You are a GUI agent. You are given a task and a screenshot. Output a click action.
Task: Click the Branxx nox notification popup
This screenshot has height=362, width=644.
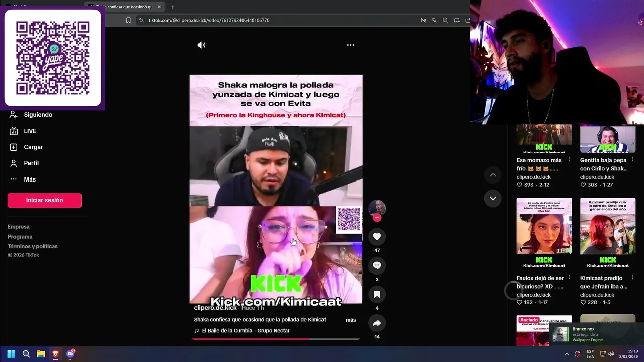pyautogui.click(x=597, y=334)
